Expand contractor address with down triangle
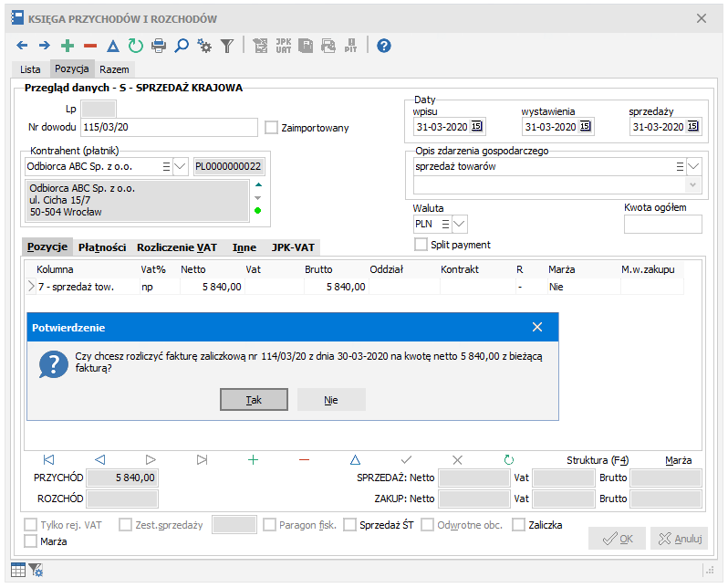 pyautogui.click(x=258, y=198)
